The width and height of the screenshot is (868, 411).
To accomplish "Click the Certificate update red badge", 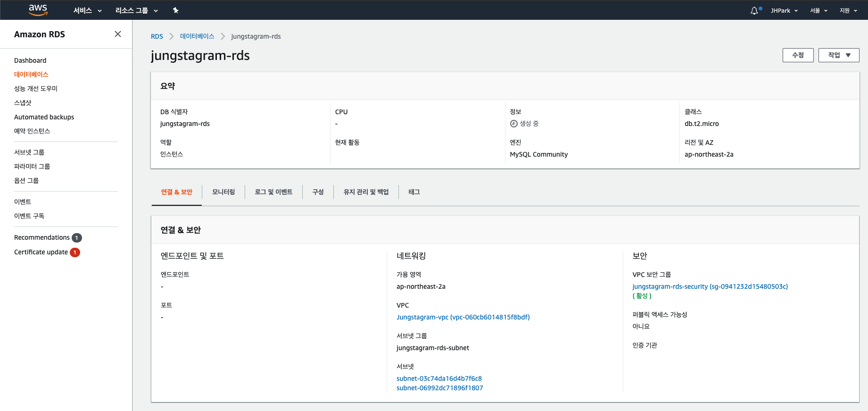I will pos(75,252).
